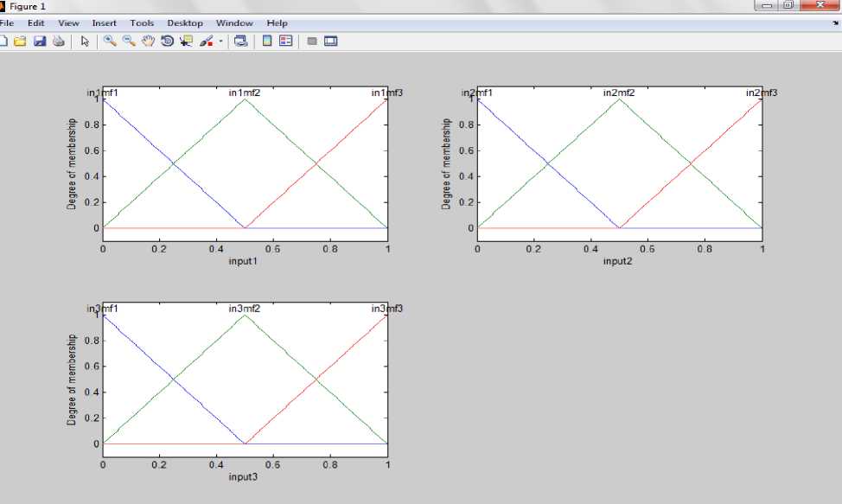Select the Data Cursor tool
The width and height of the screenshot is (842, 504).
point(187,41)
